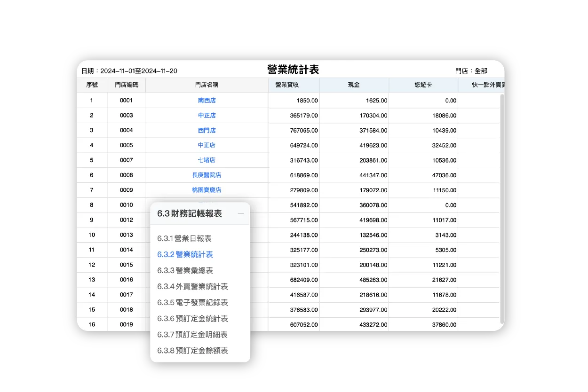Open the 南西店 store link

[x=207, y=100]
